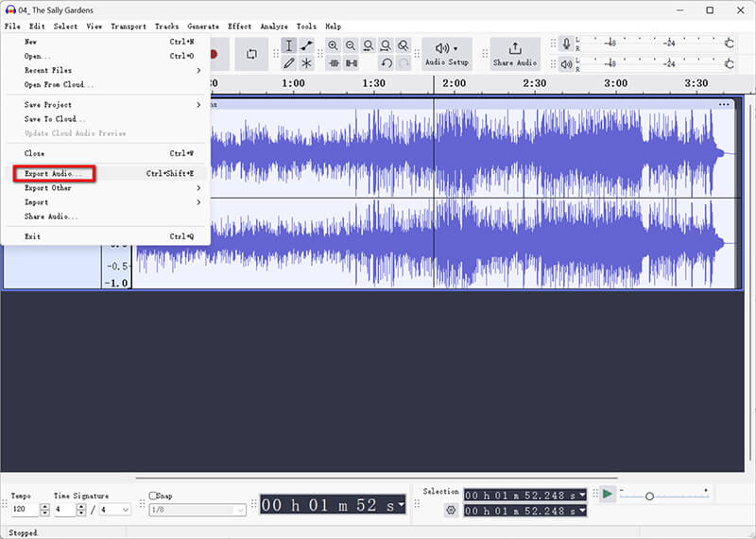
Task: Choose Share Audio... menu entry
Action: click(x=111, y=217)
